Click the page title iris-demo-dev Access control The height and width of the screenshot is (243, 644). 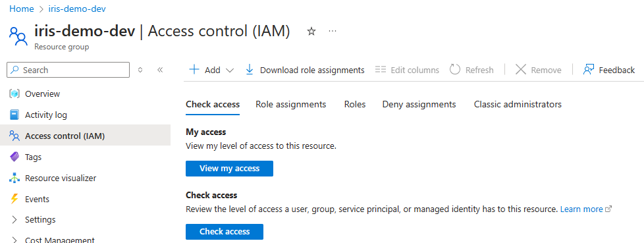point(162,31)
